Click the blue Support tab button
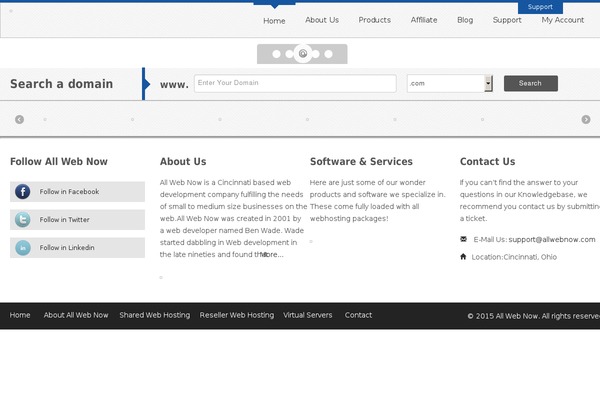Image resolution: width=600 pixels, height=400 pixels. (x=540, y=7)
